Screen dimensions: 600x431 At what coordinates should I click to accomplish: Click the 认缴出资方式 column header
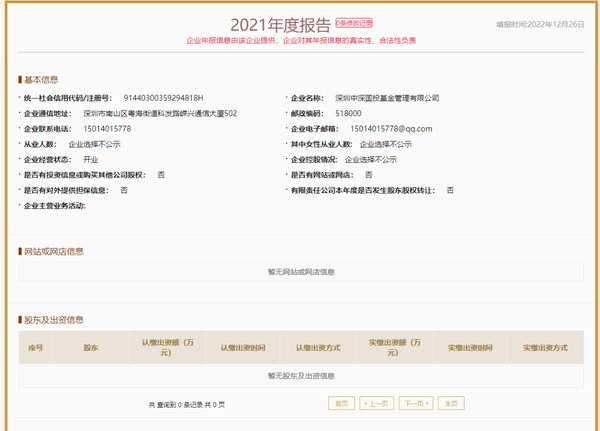318,348
